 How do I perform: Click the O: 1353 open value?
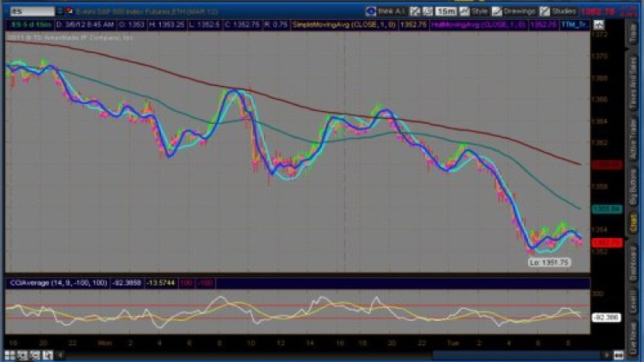[132, 25]
